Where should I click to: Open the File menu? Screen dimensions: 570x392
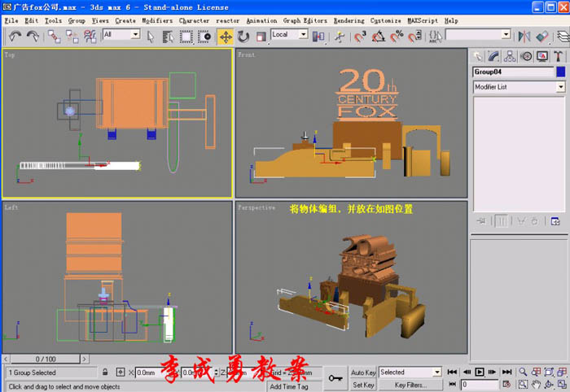11,20
